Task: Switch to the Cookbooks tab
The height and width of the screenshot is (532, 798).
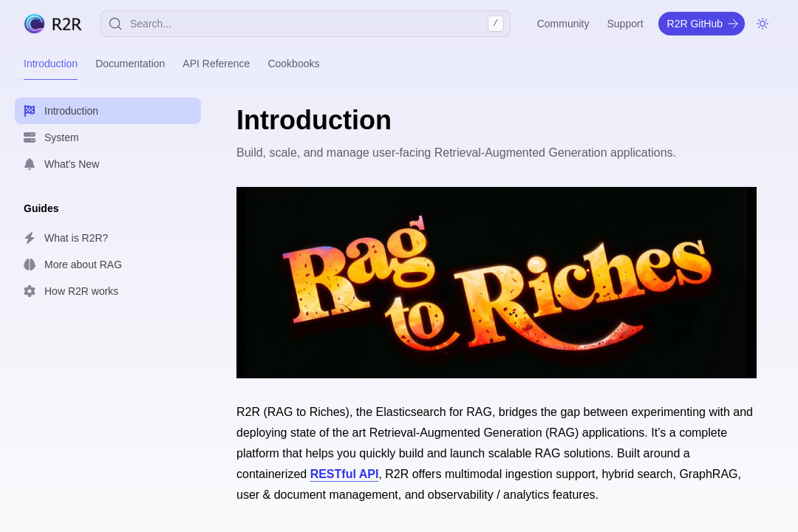Action: click(x=293, y=64)
